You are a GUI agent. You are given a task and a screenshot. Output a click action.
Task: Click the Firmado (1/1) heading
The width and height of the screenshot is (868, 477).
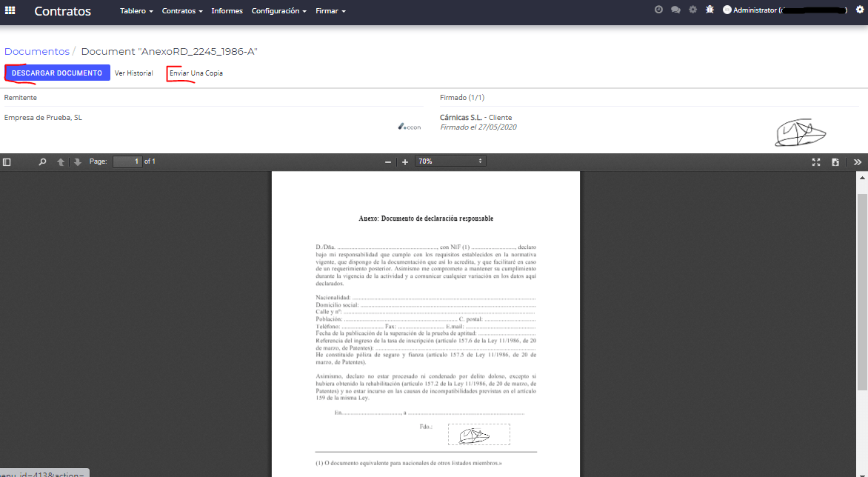(462, 97)
